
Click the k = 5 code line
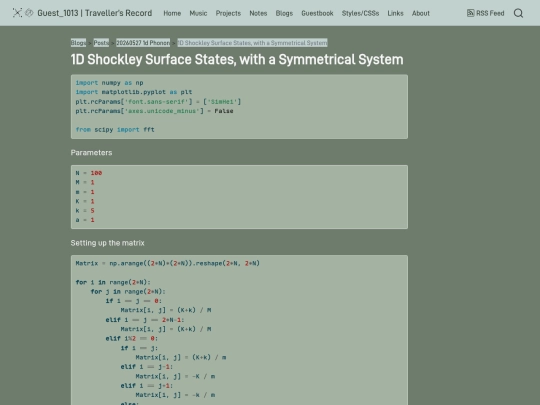85,210
